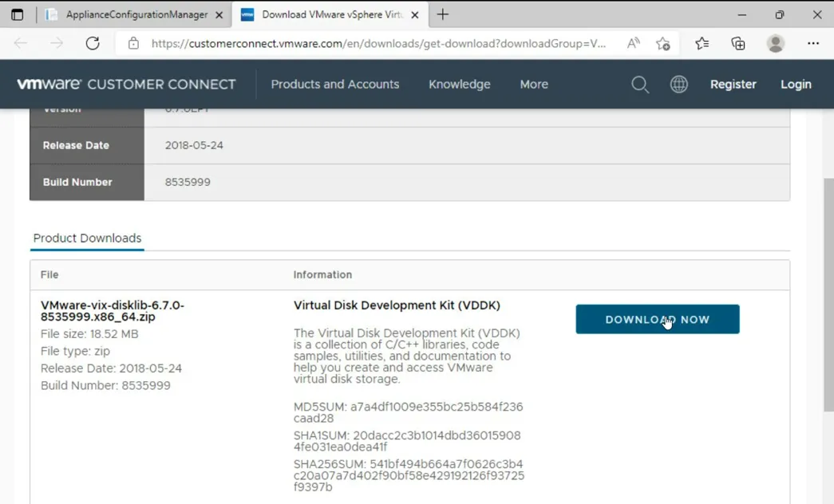Click the user profile avatar icon
Screen dimensions: 834x504
776,43
